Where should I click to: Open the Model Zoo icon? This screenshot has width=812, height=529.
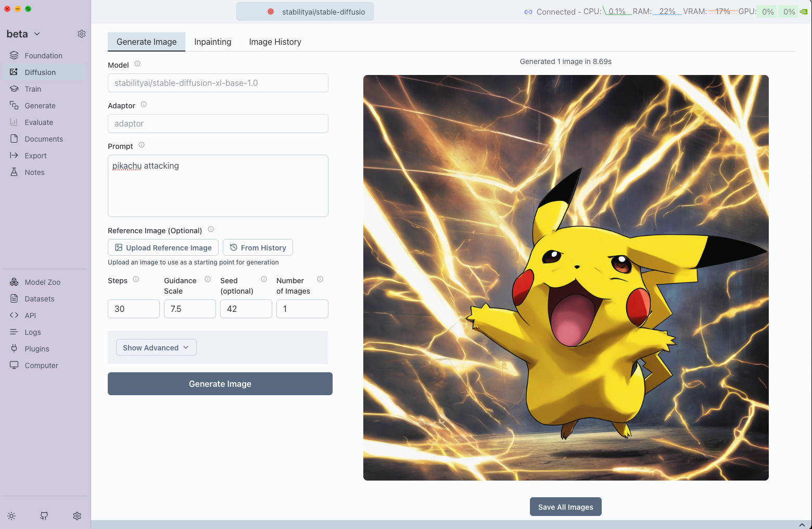14,282
